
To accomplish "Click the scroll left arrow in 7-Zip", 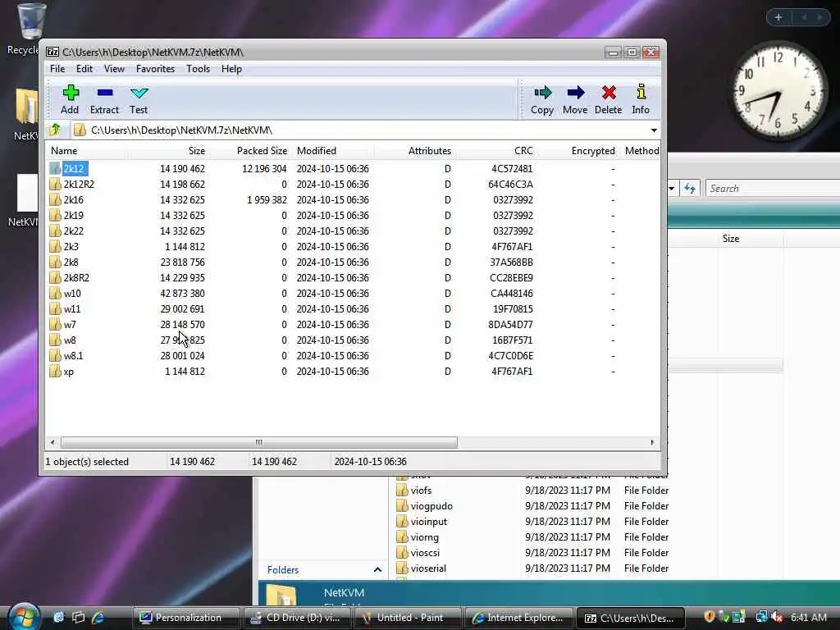I will click(52, 442).
